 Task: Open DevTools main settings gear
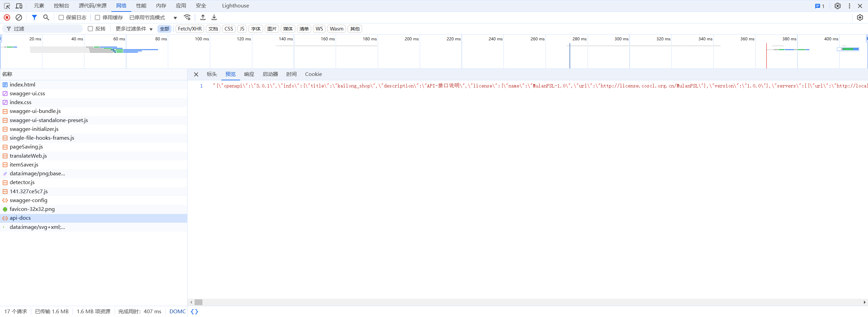click(837, 6)
